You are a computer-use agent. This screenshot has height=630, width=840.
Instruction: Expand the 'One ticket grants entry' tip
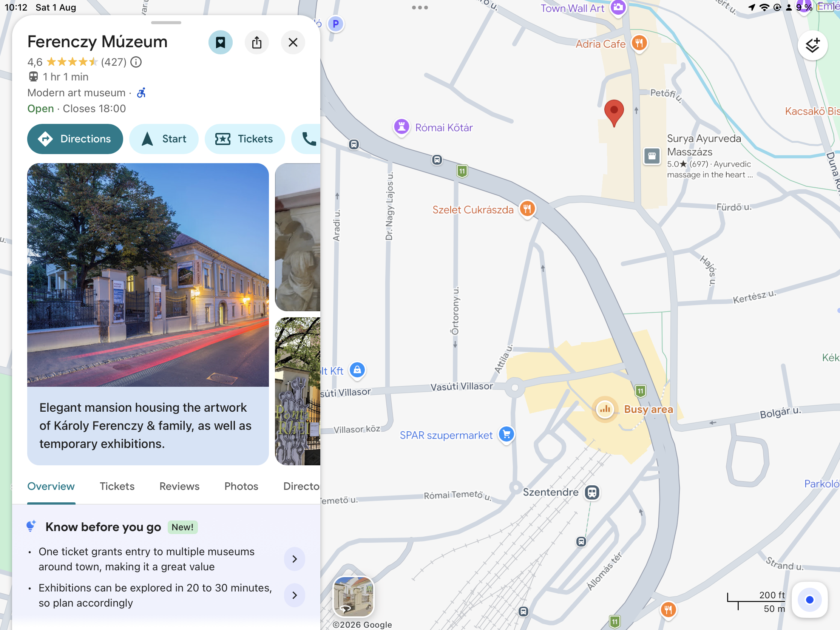pos(295,559)
